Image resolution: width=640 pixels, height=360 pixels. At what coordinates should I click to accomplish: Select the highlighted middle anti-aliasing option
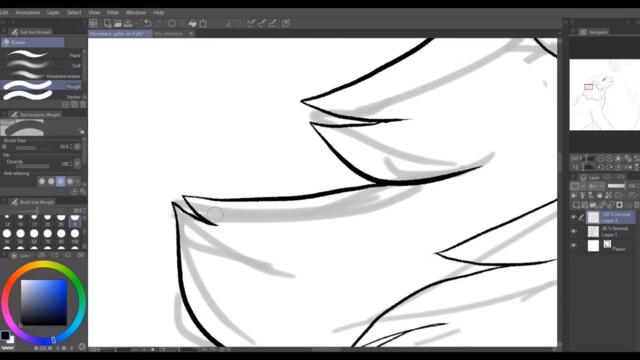[60, 181]
